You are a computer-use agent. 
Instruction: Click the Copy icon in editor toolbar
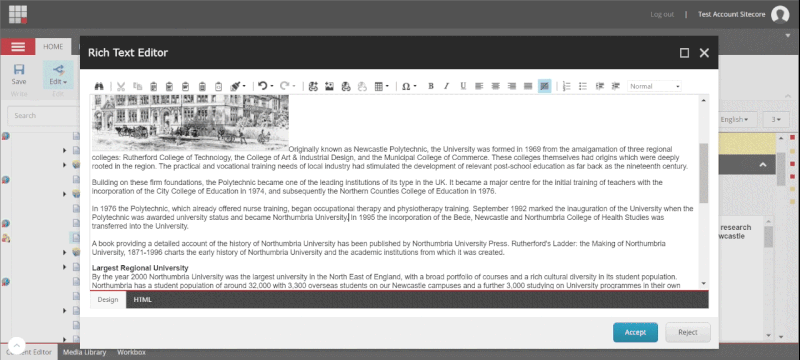coord(137,87)
